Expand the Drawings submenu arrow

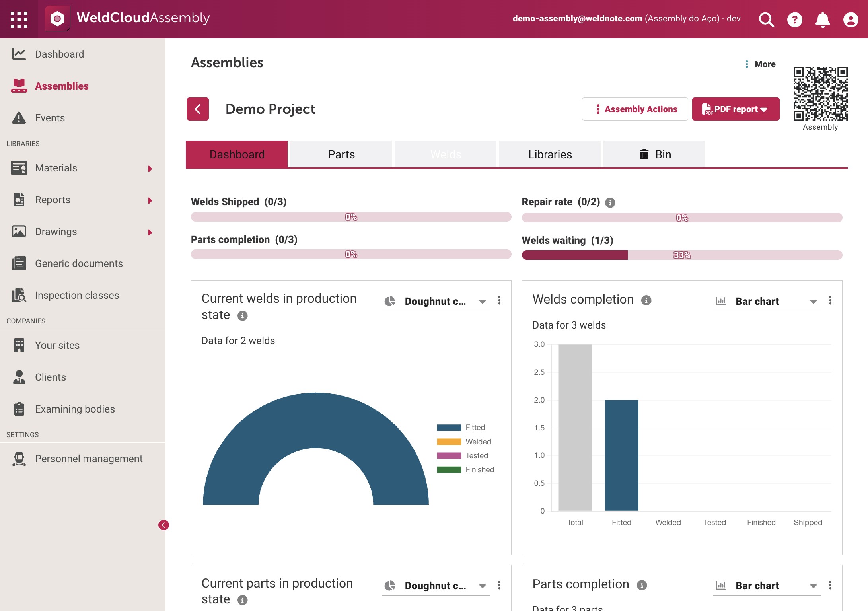point(150,232)
